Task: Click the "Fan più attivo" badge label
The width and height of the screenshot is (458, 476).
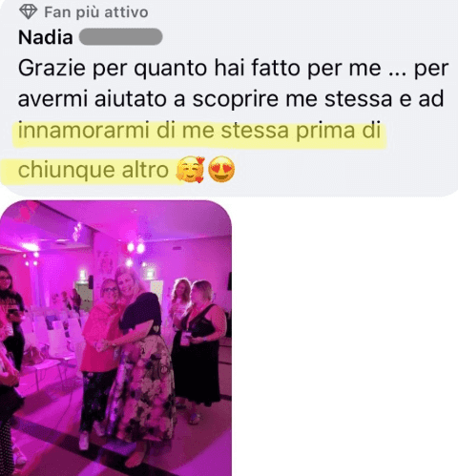Action: point(96,12)
